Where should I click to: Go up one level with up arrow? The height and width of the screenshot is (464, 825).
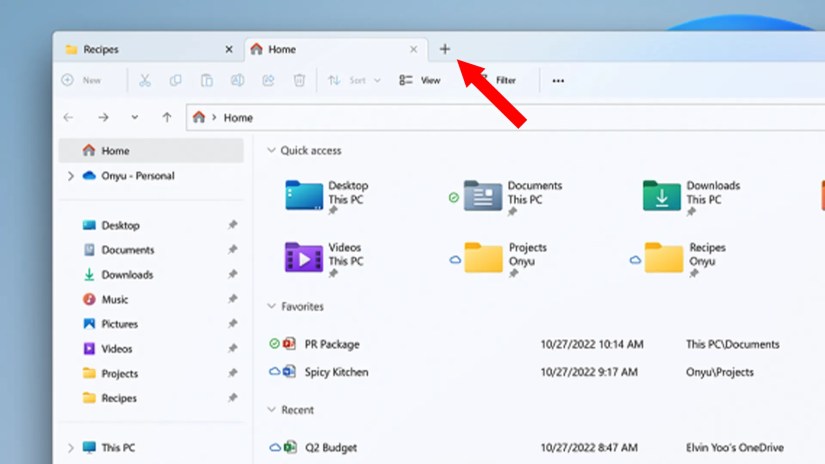[167, 117]
